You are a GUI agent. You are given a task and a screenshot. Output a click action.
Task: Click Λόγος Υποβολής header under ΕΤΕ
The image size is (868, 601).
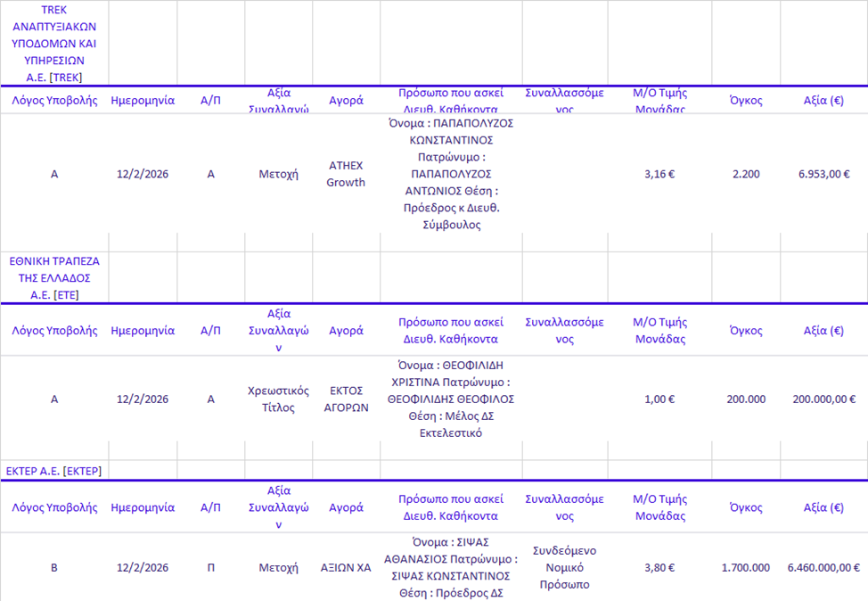pyautogui.click(x=54, y=330)
